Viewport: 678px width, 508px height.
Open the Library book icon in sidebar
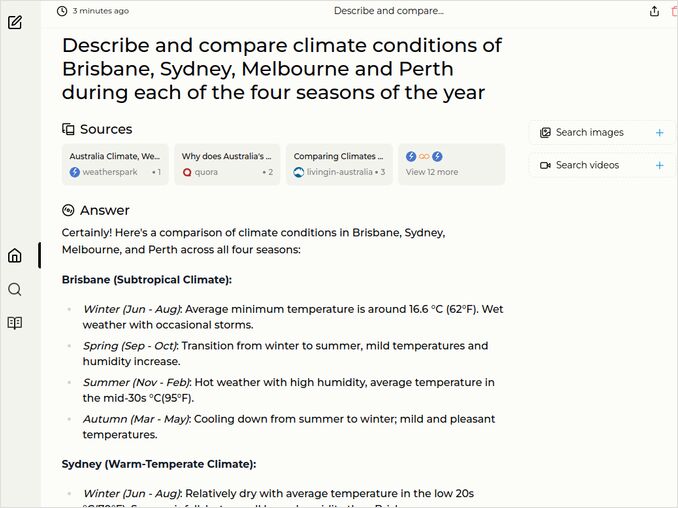pos(15,323)
